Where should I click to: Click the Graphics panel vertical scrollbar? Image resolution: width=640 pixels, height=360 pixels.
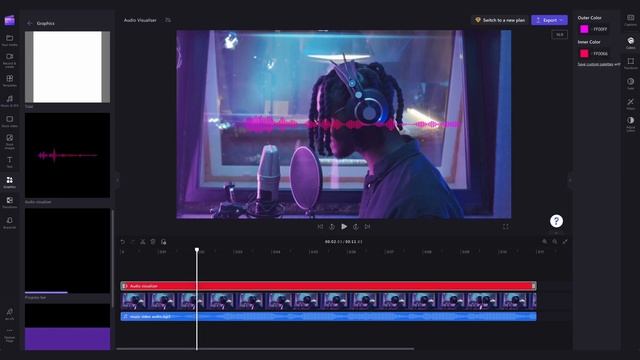coord(112,258)
